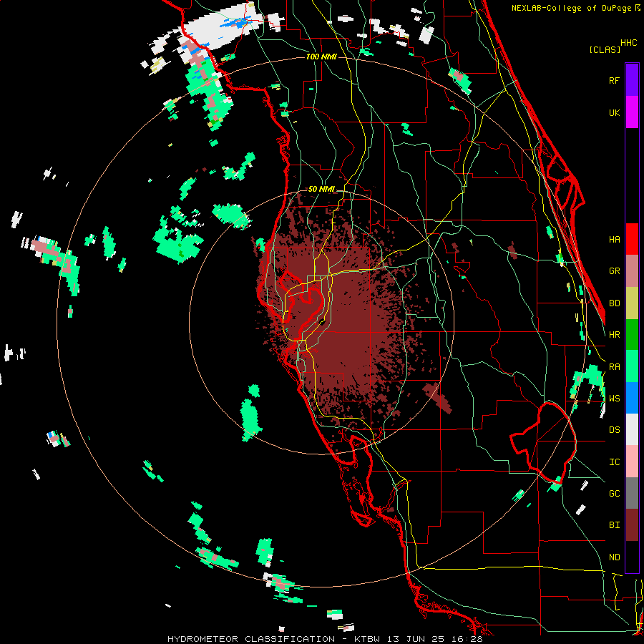Click the HR legend label
The image size is (644, 644).
[614, 335]
